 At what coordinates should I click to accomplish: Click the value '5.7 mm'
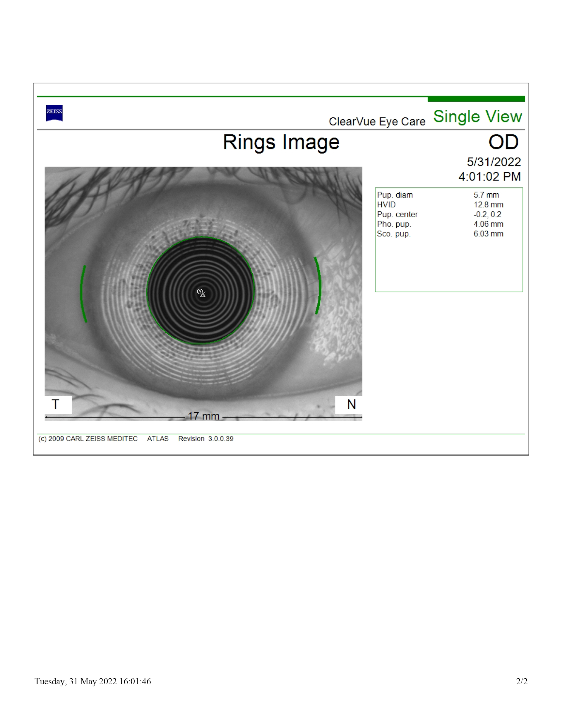click(x=486, y=195)
